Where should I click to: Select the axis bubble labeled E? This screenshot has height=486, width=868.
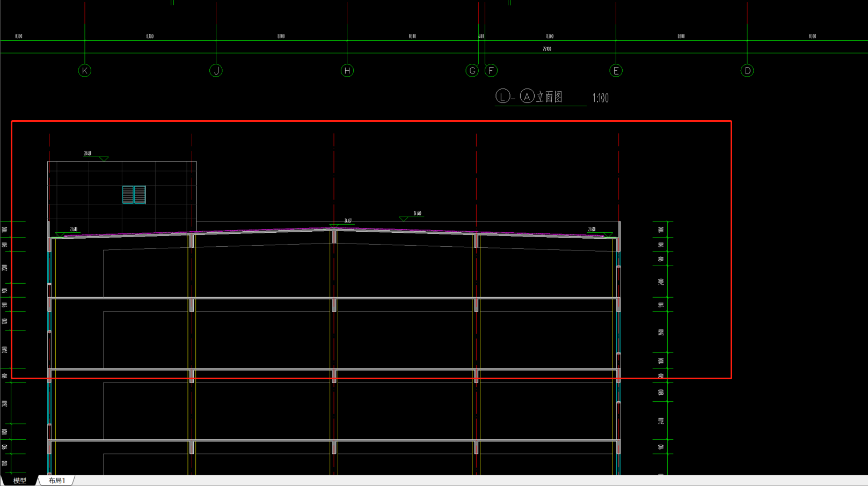click(616, 71)
